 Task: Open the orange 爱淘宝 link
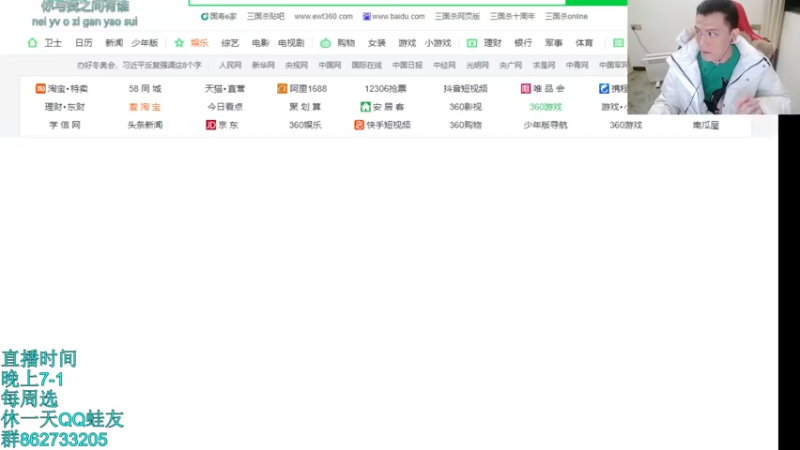pyautogui.click(x=145, y=107)
